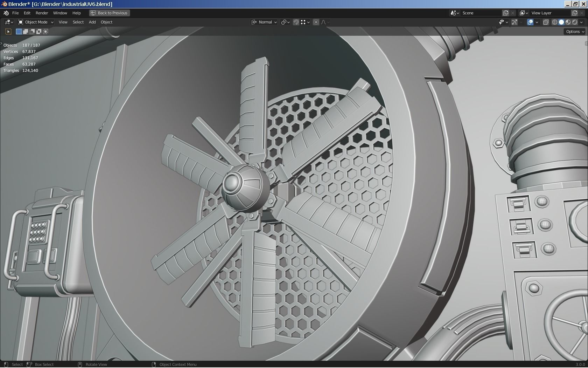
Task: Open the Render menu
Action: [x=42, y=13]
